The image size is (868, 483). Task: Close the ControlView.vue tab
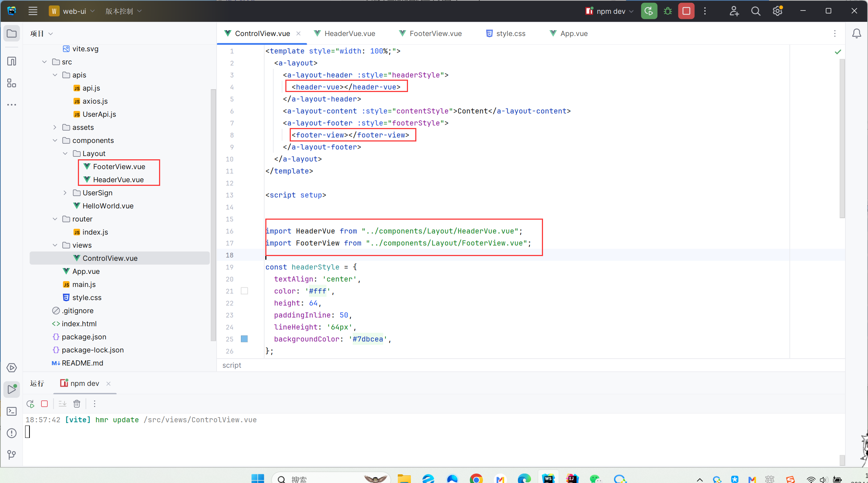298,33
